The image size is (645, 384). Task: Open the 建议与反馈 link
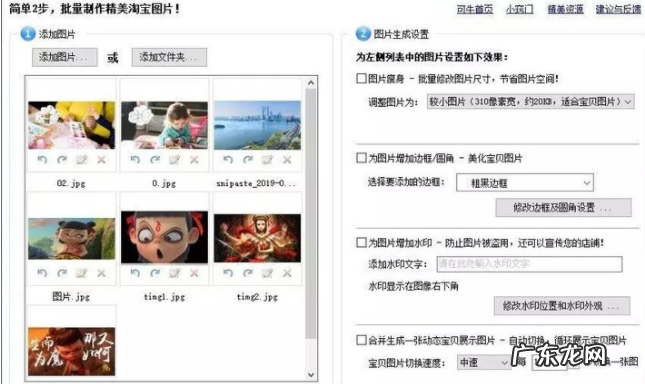coord(618,9)
